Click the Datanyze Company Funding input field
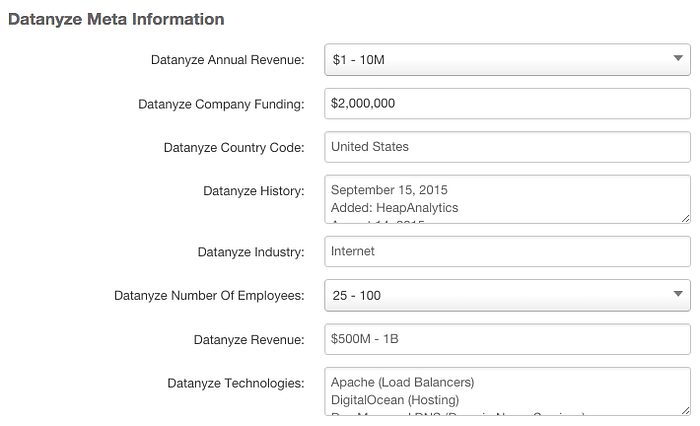Screen dimensions: 700x426 (507, 104)
